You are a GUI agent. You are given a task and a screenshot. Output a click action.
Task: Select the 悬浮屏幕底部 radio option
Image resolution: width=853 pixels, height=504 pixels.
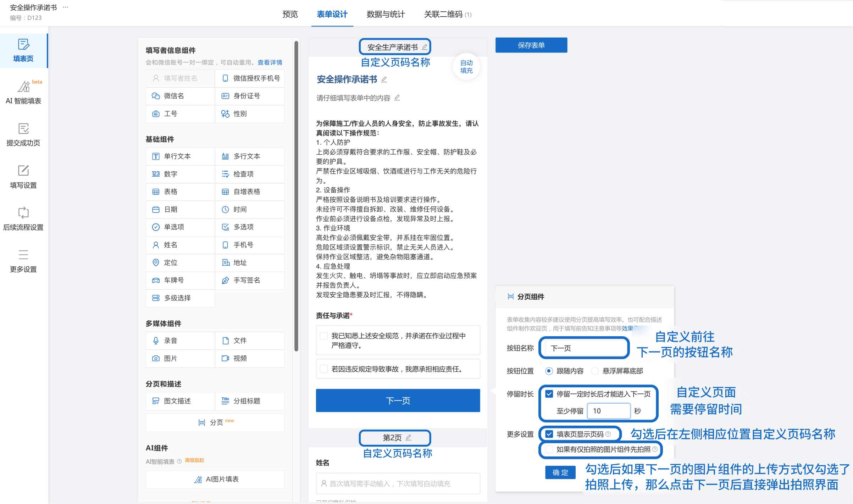(595, 371)
